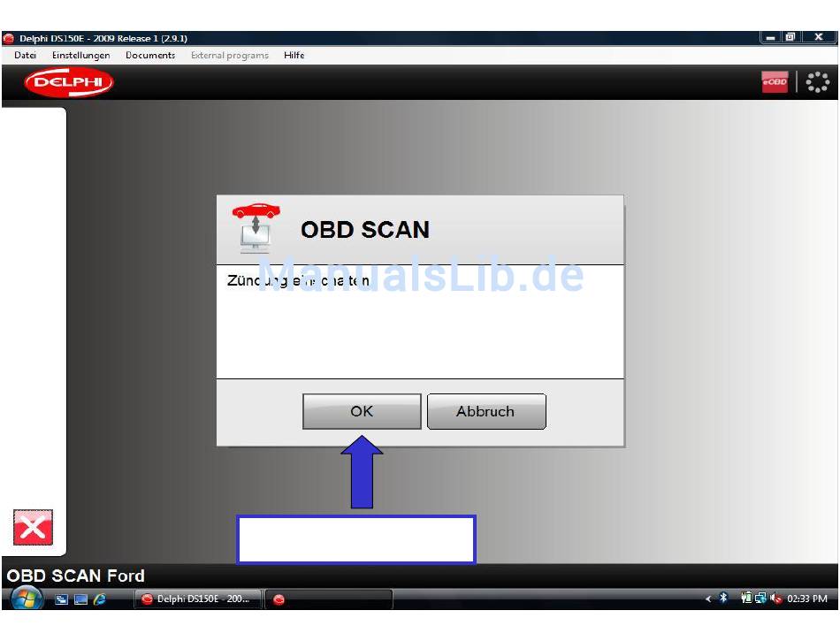This screenshot has height=641, width=840.
Task: Click the Delphi title bar application icon
Action: point(9,39)
